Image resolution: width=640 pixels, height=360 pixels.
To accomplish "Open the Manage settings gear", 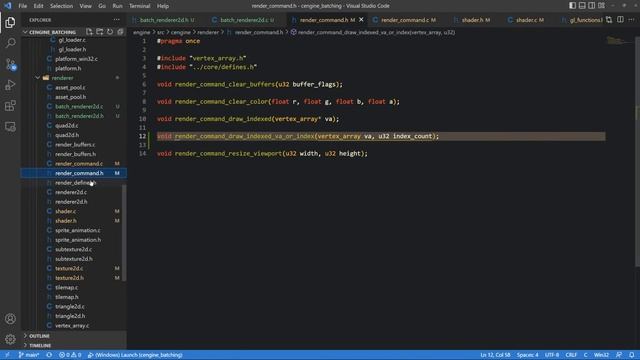I will 10,339.
